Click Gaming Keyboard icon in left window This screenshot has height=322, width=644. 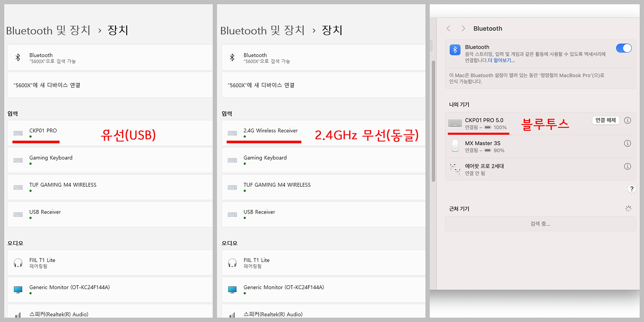[x=18, y=160]
